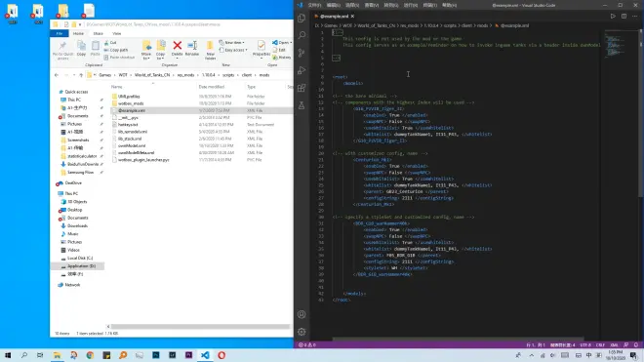This screenshot has height=362, width=644.
Task: Click the File Explorer horizontal scrollbar
Action: tap(200, 327)
